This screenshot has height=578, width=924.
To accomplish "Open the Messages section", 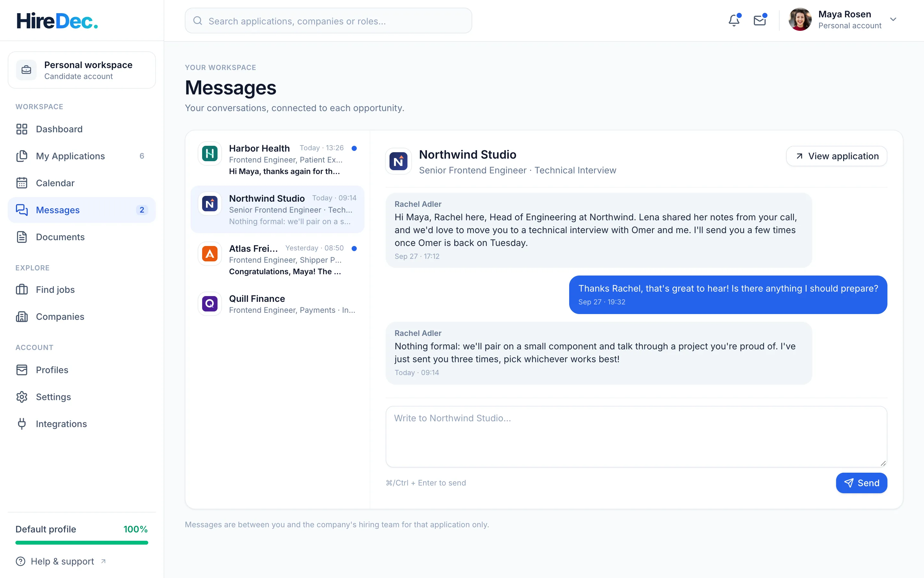I will (82, 210).
